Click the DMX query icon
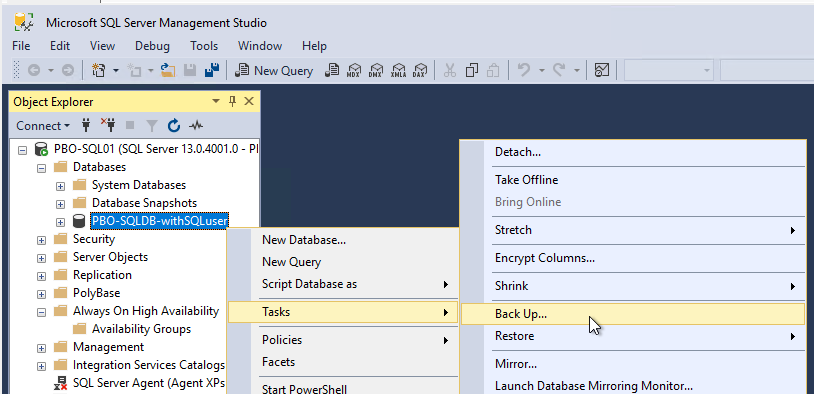This screenshot has height=394, width=814. click(x=375, y=70)
